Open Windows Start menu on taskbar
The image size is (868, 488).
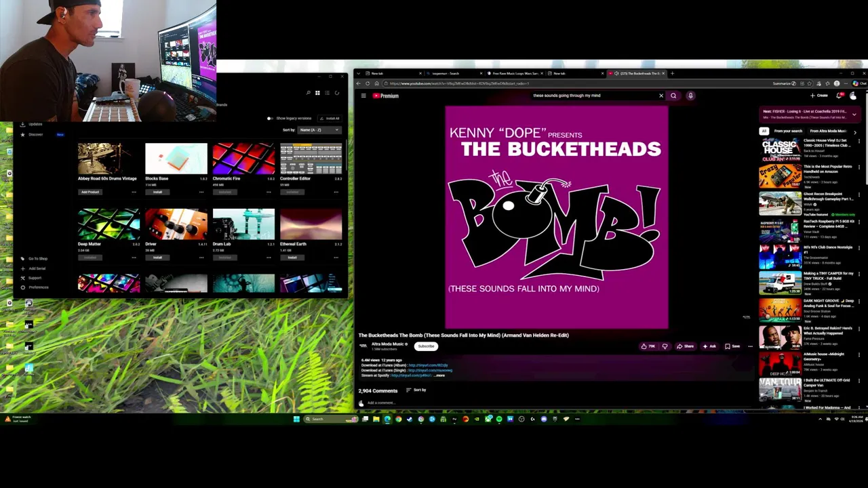pos(296,419)
